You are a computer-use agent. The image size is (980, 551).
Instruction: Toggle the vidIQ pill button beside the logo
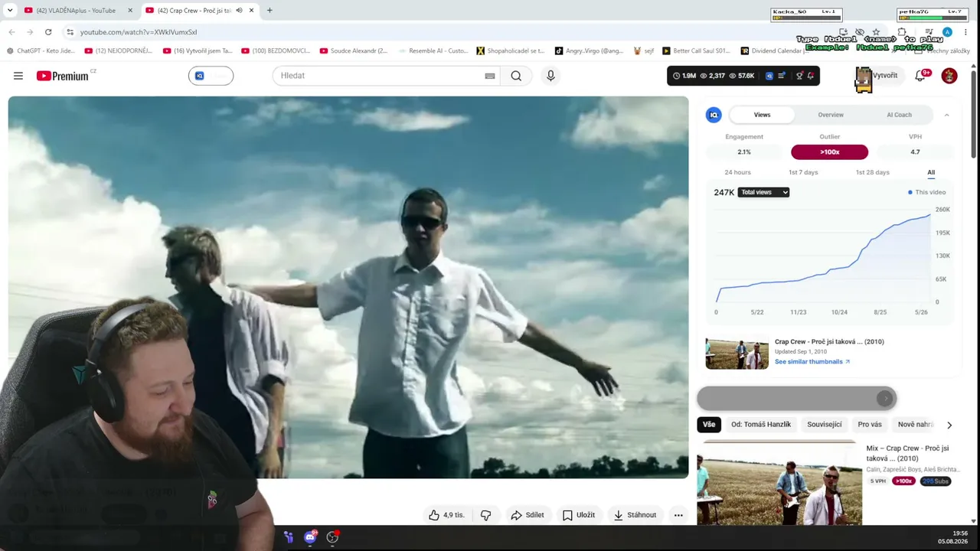point(211,76)
